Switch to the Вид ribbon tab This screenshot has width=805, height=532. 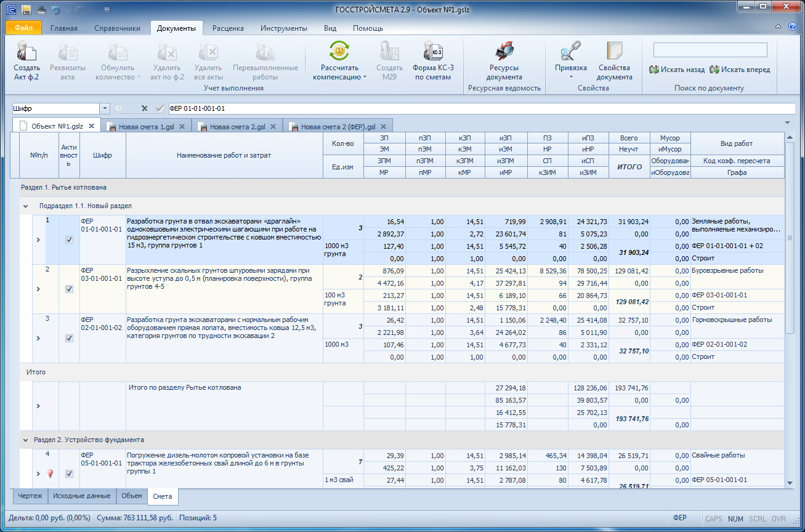(330, 28)
